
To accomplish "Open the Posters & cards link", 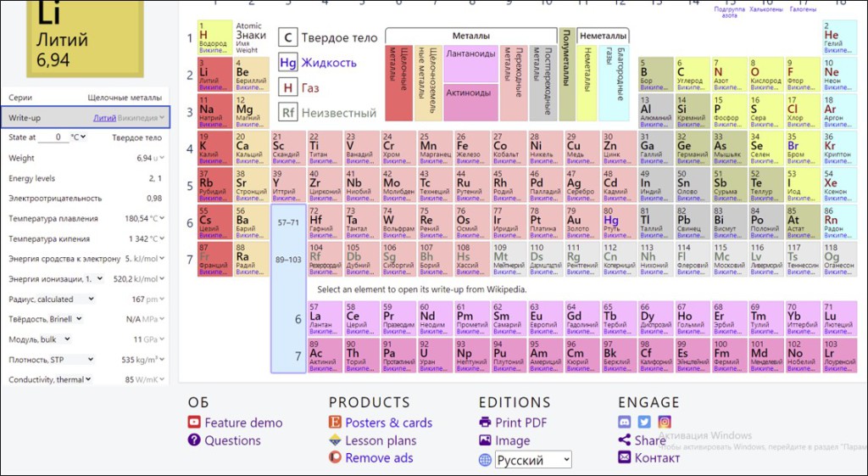I will (x=388, y=423).
